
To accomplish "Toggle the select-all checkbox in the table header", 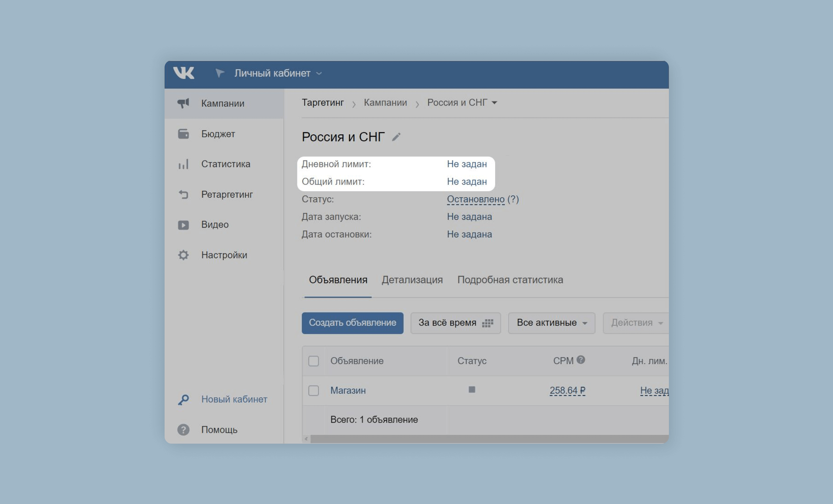I will point(313,361).
